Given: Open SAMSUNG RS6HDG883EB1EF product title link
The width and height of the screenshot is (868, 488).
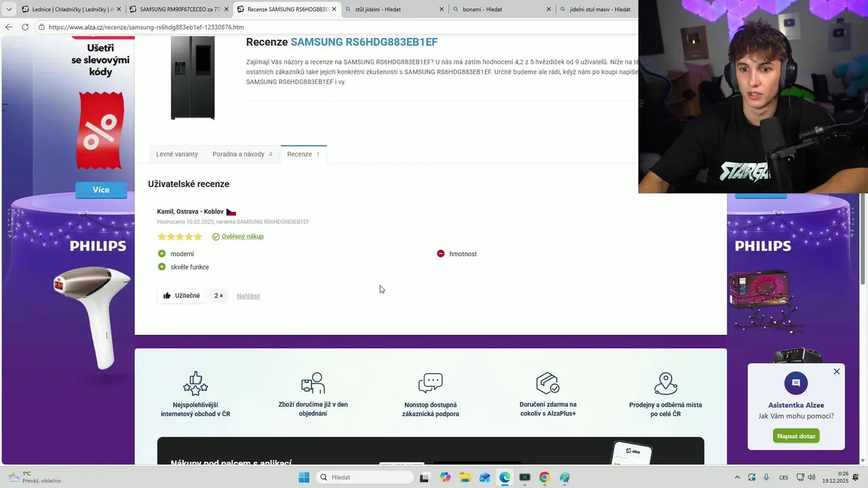Looking at the screenshot, I should (x=364, y=42).
